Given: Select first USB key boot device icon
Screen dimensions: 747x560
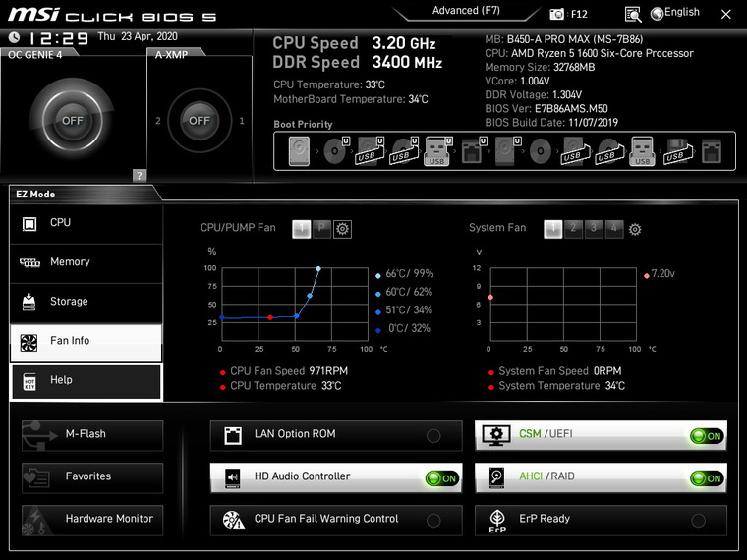Looking at the screenshot, I should 436,151.
